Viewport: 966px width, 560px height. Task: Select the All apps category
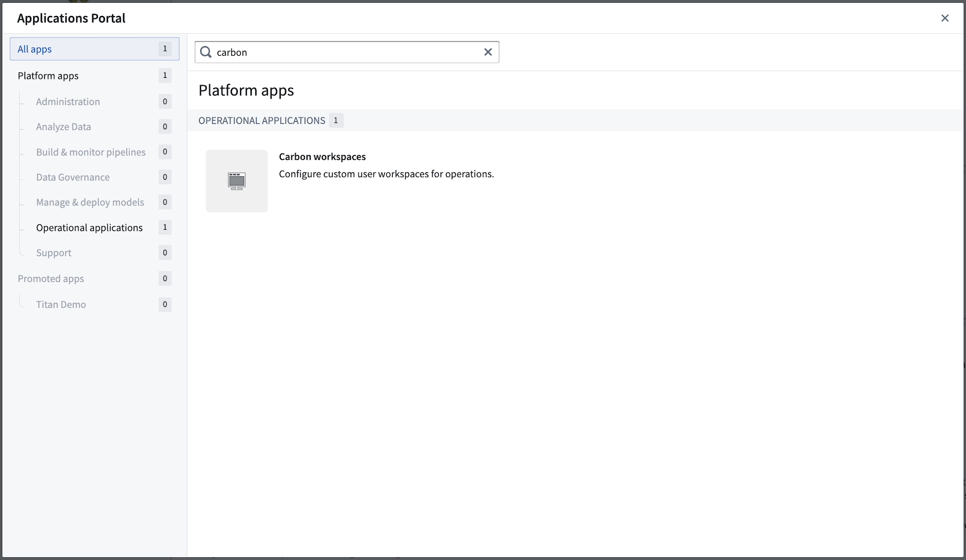pyautogui.click(x=94, y=49)
